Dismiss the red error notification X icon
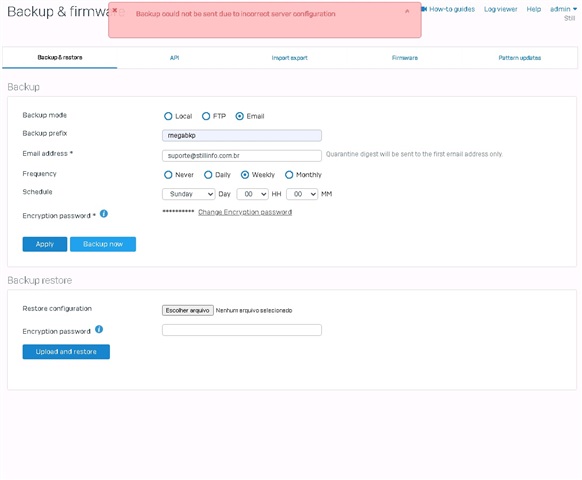This screenshot has width=582, height=480. tap(115, 10)
